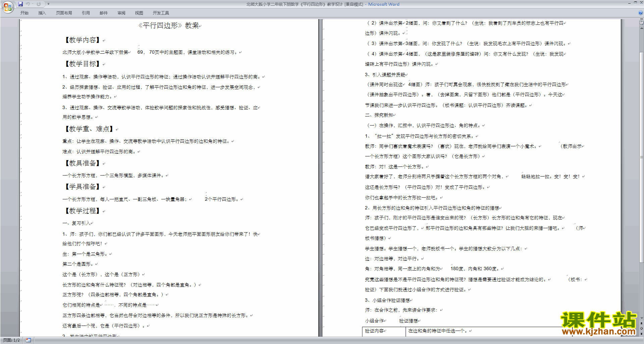Click the Redo icon in Quick Access Toolbar
Screen dimensions: 644x344
click(39, 4)
